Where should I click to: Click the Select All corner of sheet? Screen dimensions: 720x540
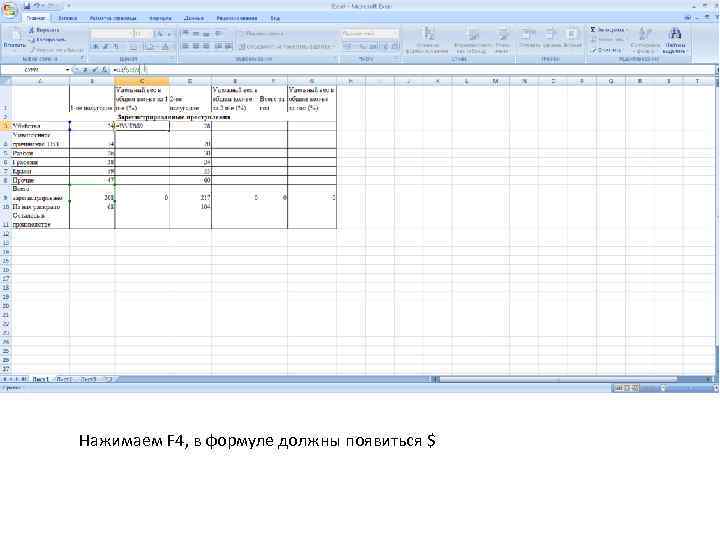6,81
